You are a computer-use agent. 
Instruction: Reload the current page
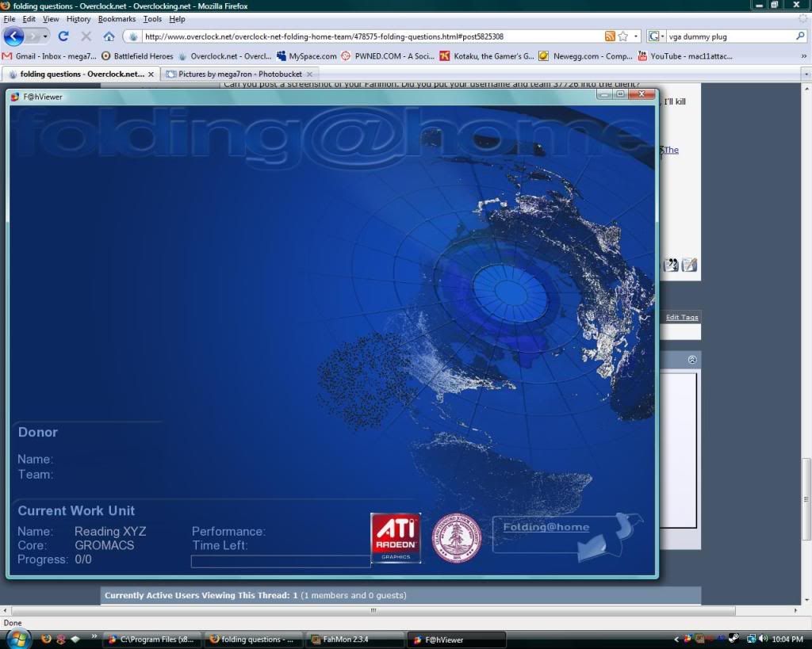tap(63, 36)
